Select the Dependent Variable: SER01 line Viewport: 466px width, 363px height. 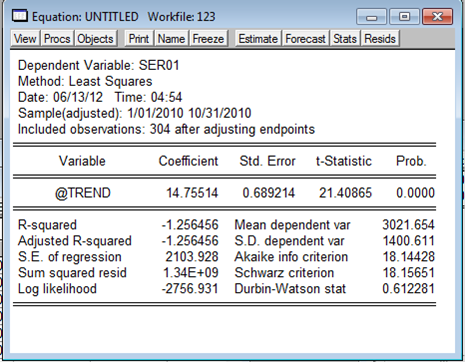pyautogui.click(x=99, y=65)
